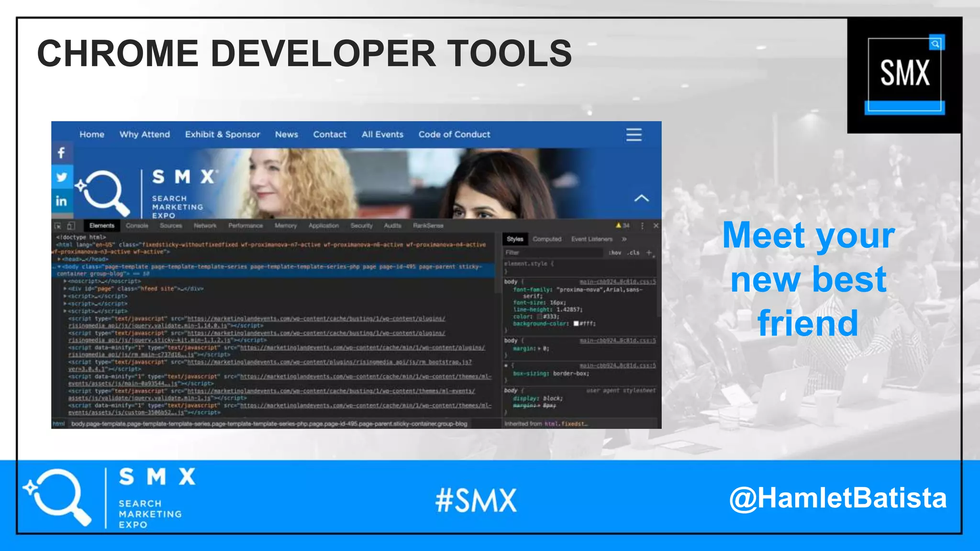Click the #333 color swatch

[540, 317]
